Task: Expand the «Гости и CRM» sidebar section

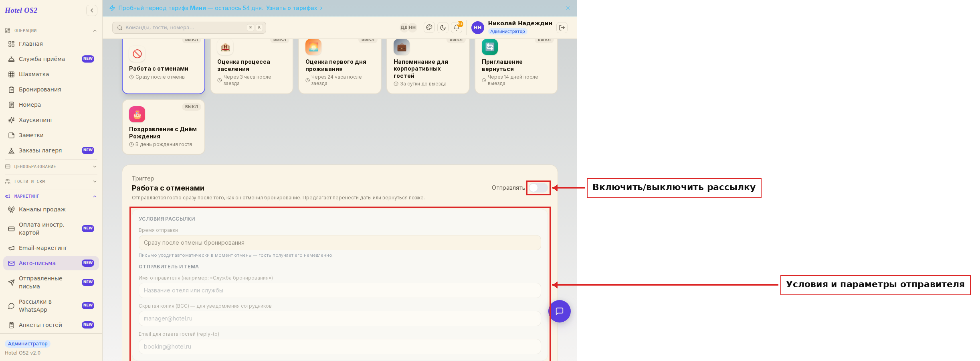Action: tap(51, 181)
